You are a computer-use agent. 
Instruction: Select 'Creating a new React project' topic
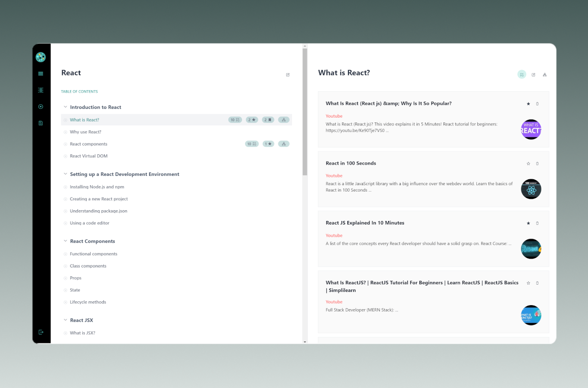coord(99,199)
